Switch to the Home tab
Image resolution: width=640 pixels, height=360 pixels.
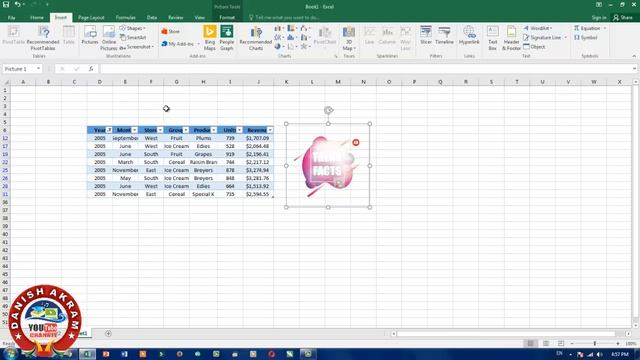point(37,18)
